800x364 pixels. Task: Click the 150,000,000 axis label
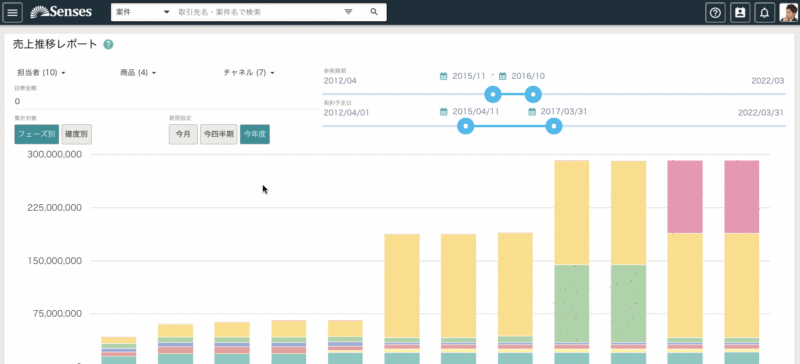coord(54,260)
